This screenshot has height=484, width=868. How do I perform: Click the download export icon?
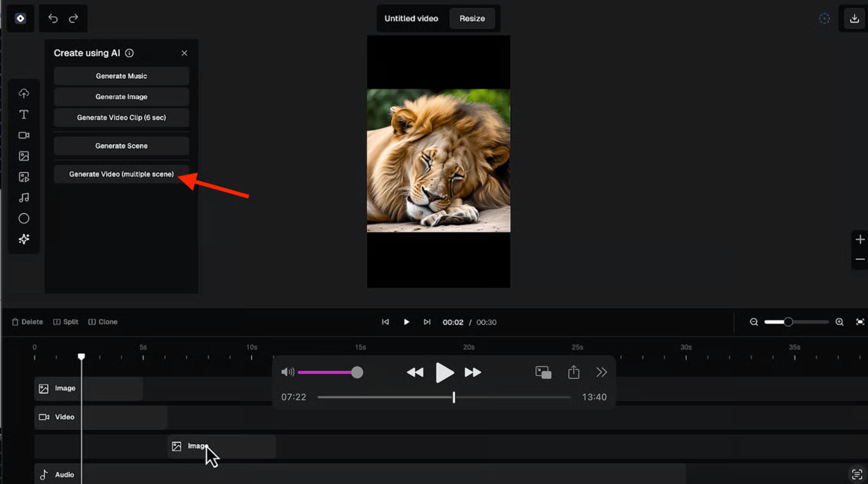[855, 18]
